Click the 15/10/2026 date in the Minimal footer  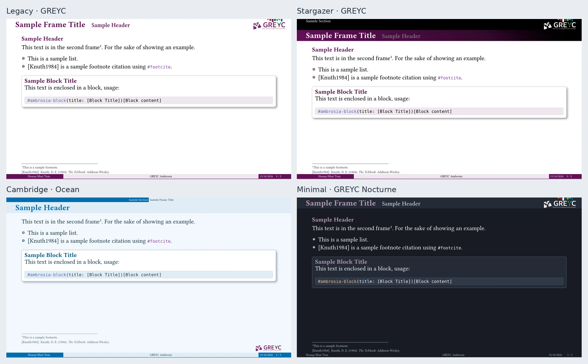pyautogui.click(x=555, y=355)
